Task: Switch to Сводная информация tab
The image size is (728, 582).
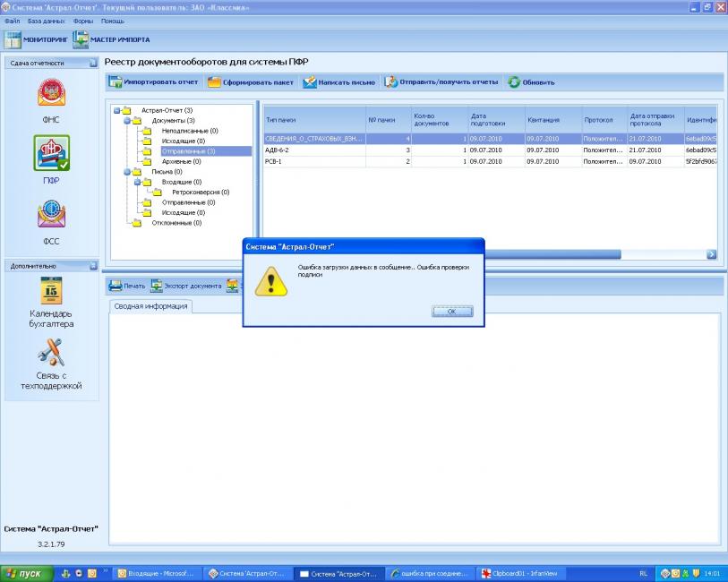Action: [x=150, y=306]
